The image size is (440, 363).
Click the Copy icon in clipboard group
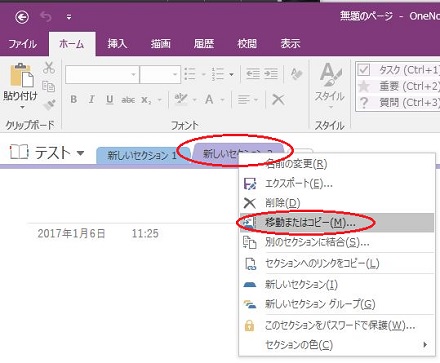(x=49, y=86)
